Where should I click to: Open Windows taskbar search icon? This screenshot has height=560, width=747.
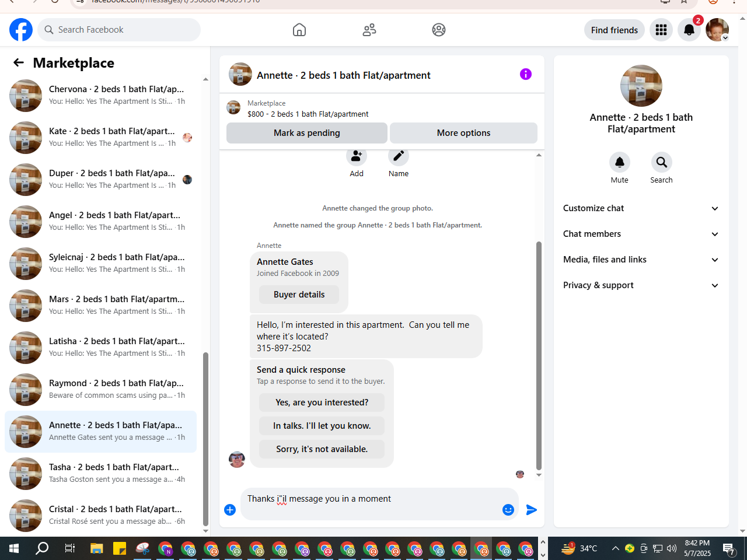tap(42, 548)
